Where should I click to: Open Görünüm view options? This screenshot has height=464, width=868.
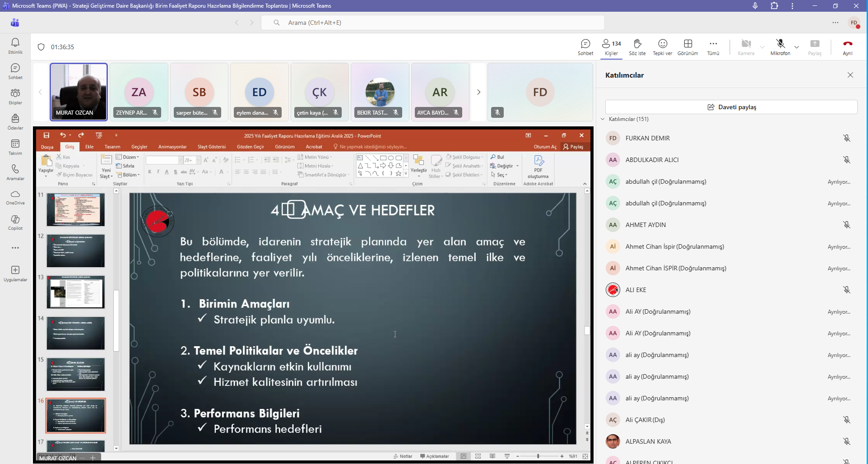[x=688, y=47]
